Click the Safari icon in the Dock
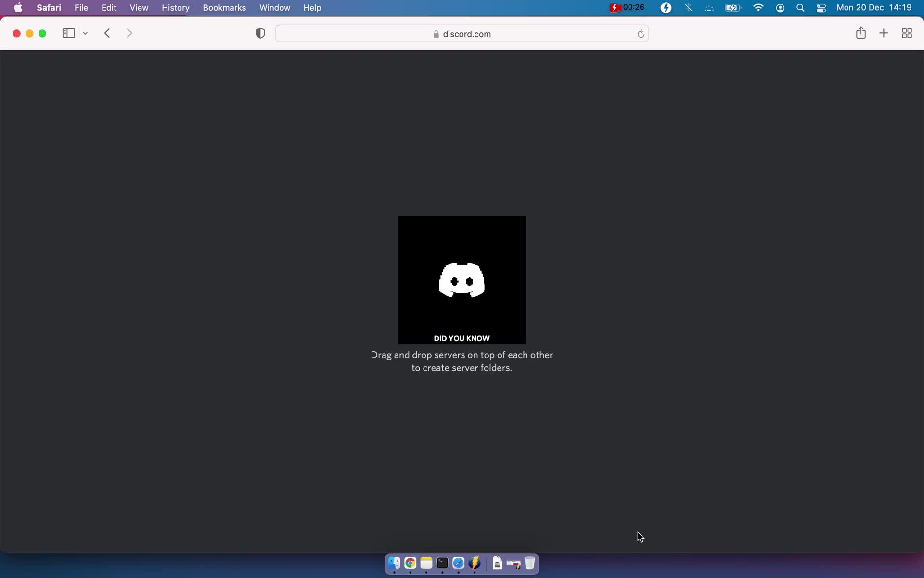924x578 pixels. pos(459,563)
